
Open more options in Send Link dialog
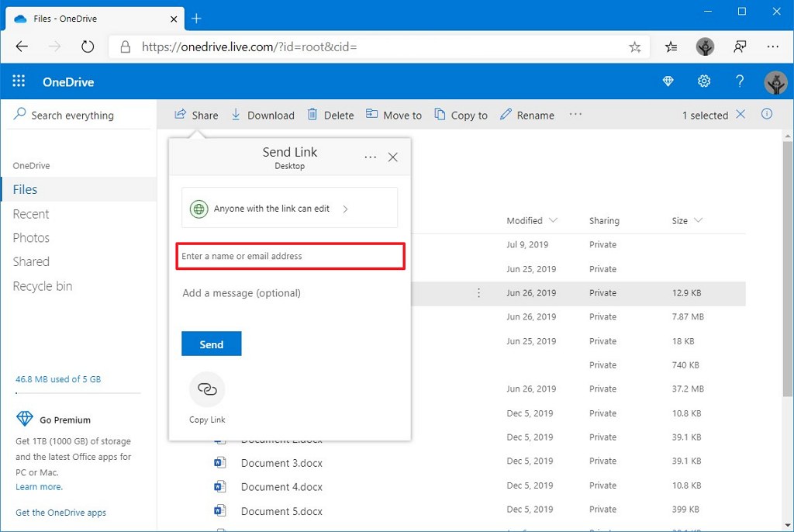pos(371,157)
